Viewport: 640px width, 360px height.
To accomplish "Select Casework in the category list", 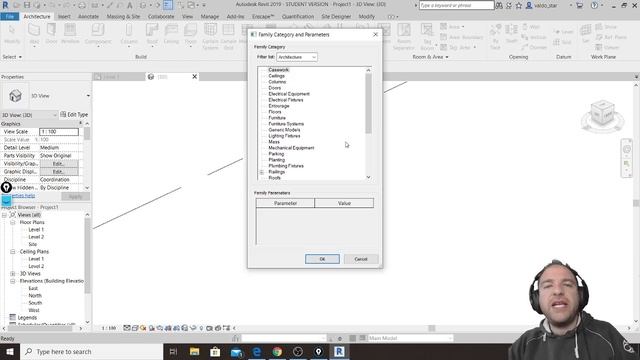I will pyautogui.click(x=278, y=70).
